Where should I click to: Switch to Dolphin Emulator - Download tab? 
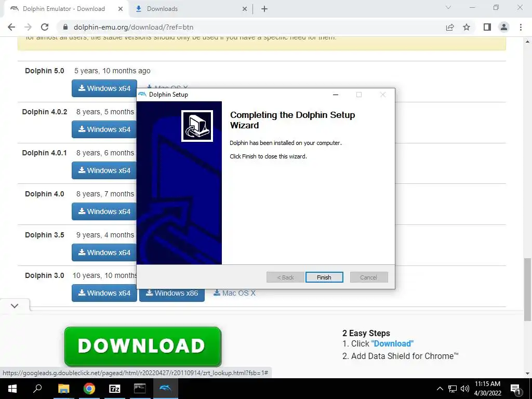pyautogui.click(x=63, y=9)
